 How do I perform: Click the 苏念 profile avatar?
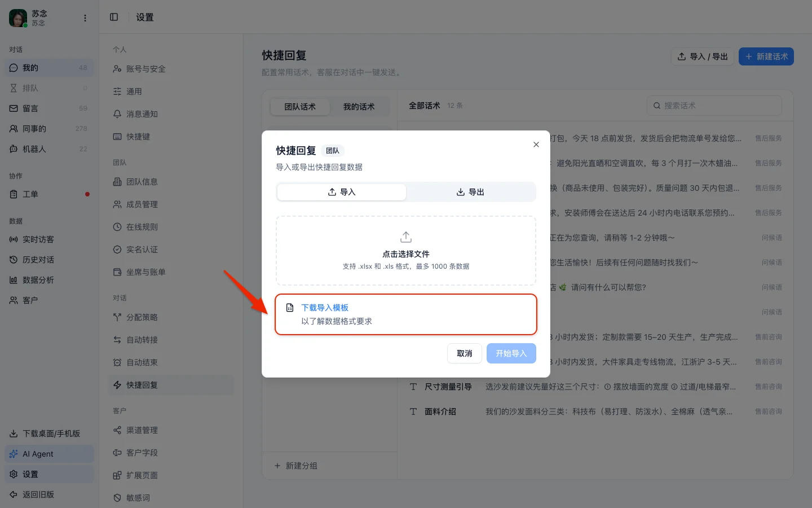click(x=18, y=18)
